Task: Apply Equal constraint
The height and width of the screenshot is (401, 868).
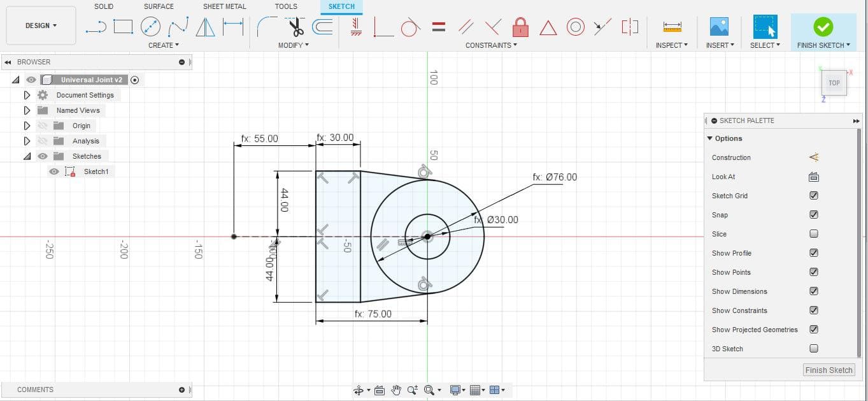Action: (438, 27)
